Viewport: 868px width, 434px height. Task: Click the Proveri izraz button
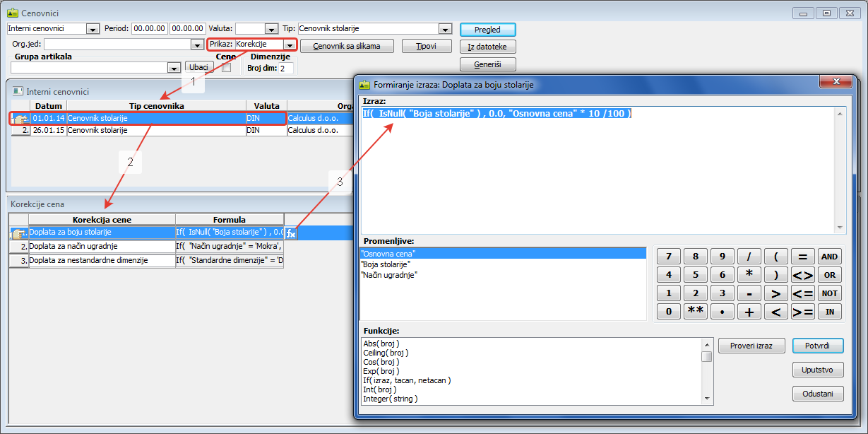751,346
